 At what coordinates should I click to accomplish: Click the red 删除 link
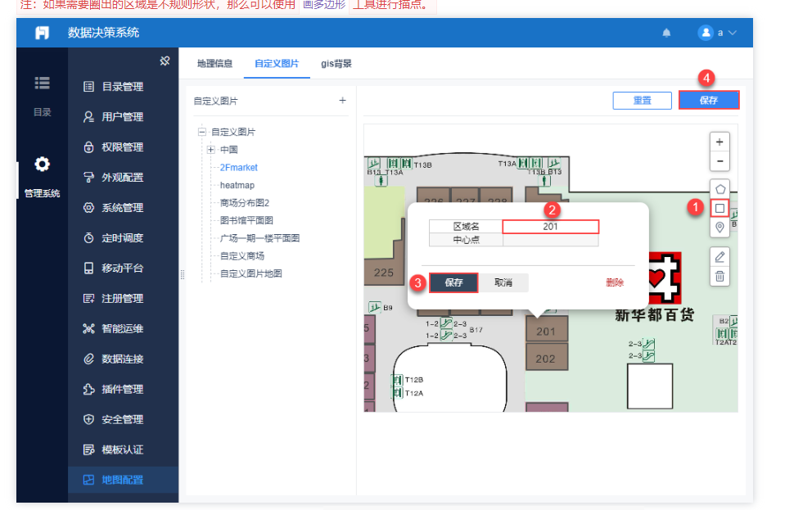[615, 282]
